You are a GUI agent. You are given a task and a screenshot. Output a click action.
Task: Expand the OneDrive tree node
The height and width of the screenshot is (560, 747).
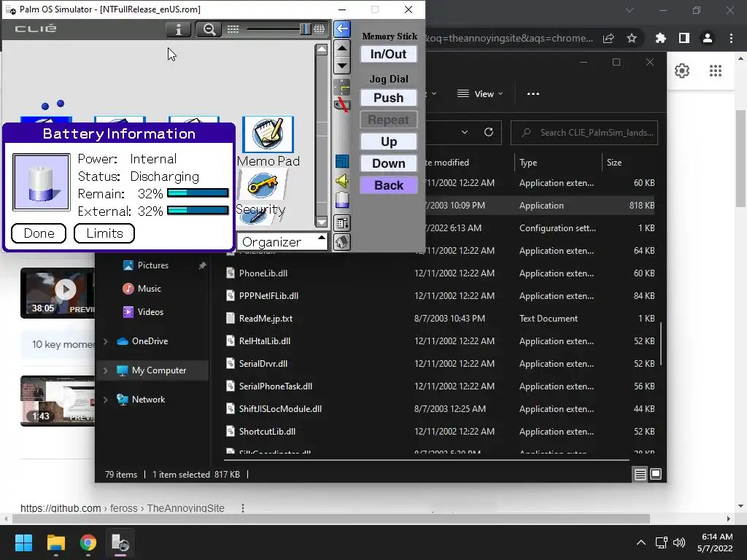click(105, 341)
